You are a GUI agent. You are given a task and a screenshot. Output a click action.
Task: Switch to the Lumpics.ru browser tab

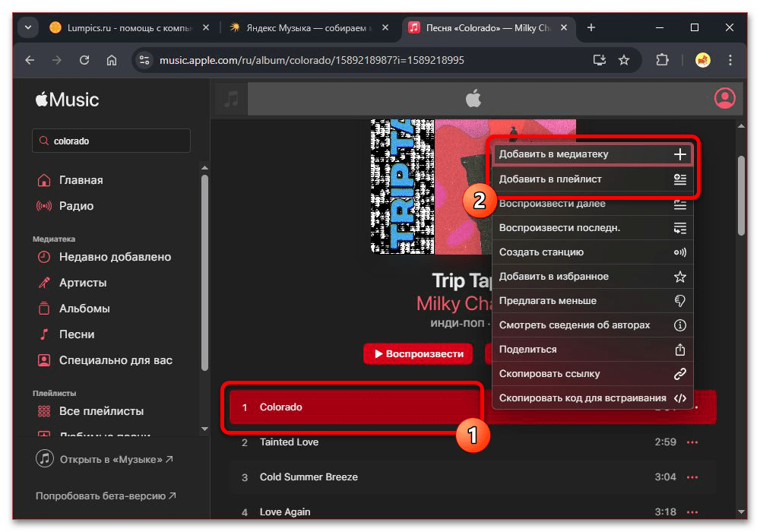point(122,27)
